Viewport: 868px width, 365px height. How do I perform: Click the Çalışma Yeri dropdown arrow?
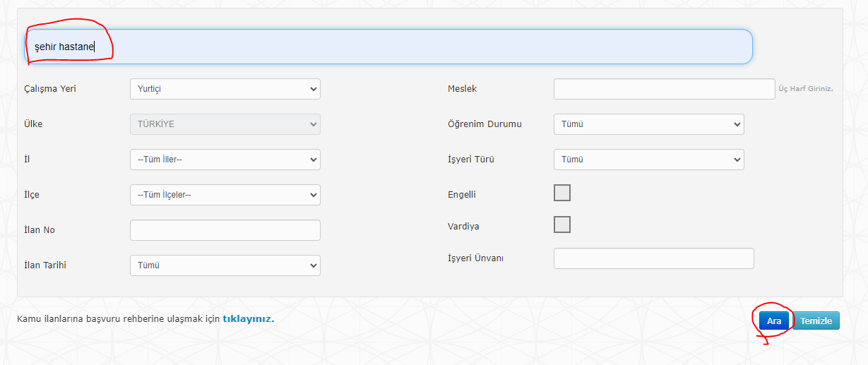(313, 89)
